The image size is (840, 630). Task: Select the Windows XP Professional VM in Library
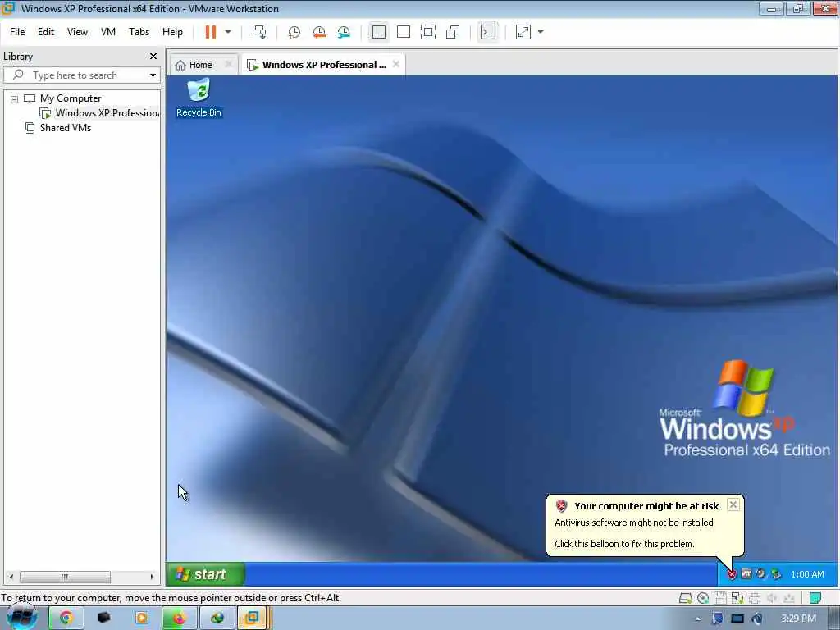(x=99, y=113)
